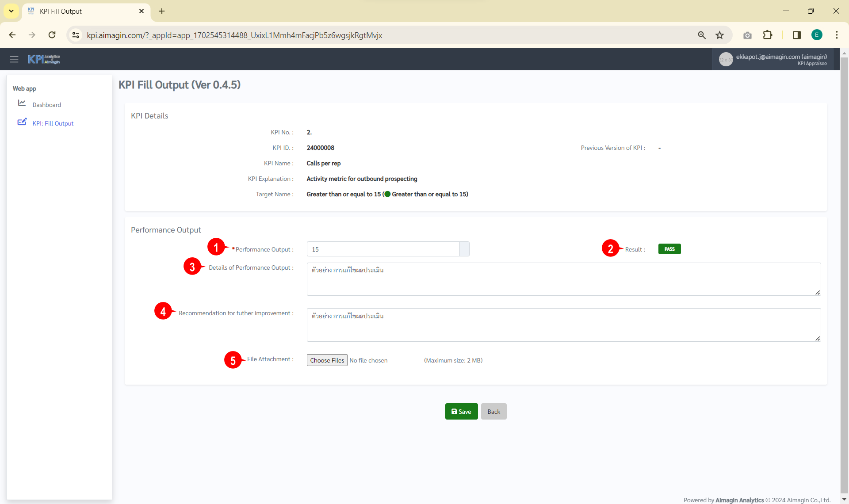Image resolution: width=849 pixels, height=504 pixels.
Task: Open Dashboard in sidebar
Action: [x=46, y=105]
